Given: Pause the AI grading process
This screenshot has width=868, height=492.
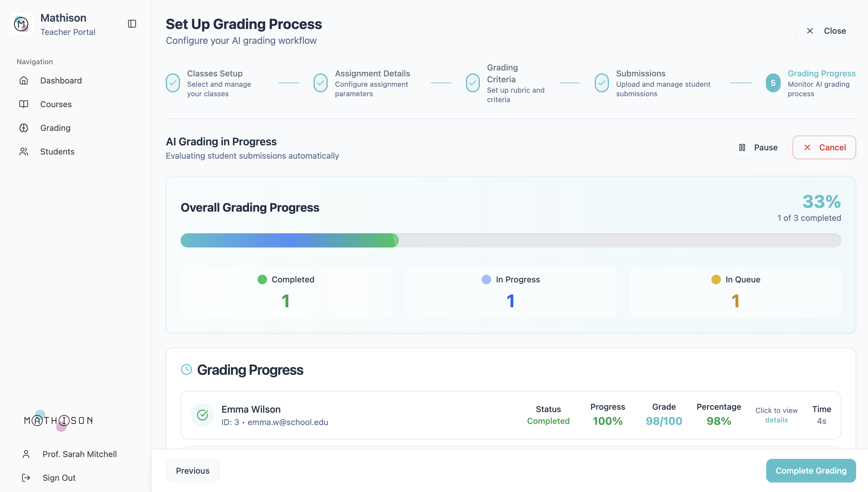Looking at the screenshot, I should click(758, 147).
